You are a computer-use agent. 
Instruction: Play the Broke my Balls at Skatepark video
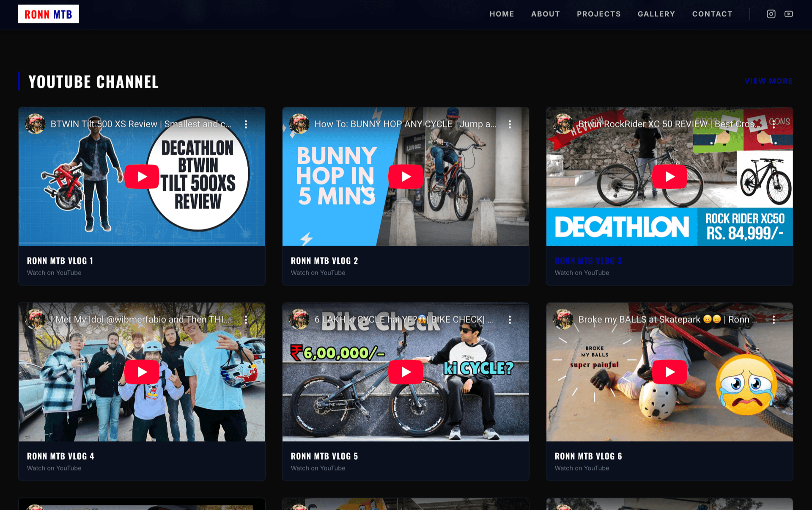669,372
